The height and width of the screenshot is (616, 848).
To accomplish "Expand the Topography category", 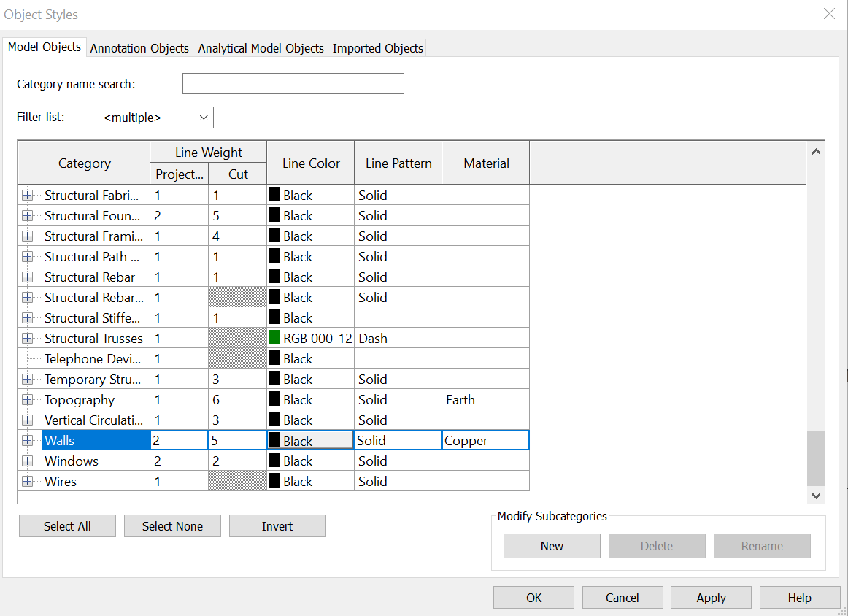I will click(x=27, y=400).
